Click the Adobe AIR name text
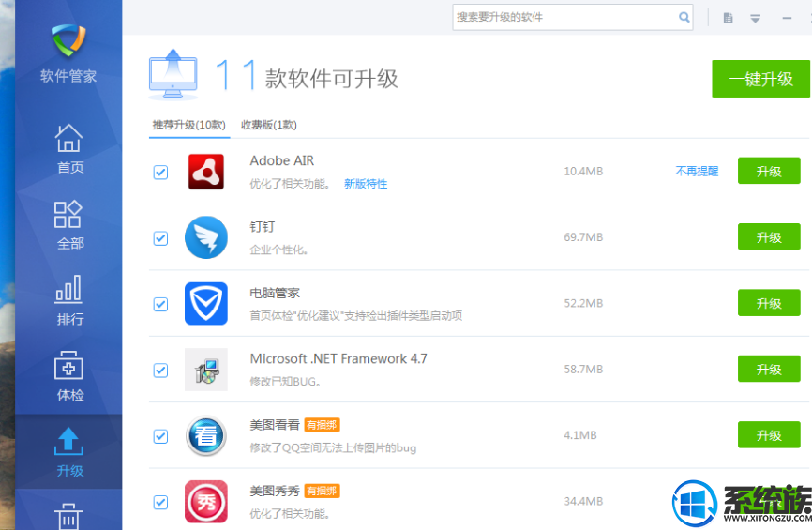This screenshot has height=530, width=812. point(281,160)
